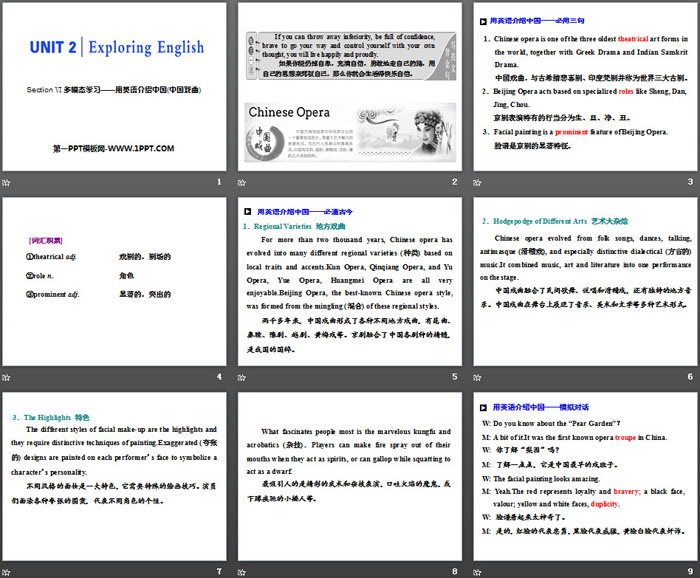The image size is (700, 578).
Task: Click the star icon under slide 2
Action: coord(242,183)
